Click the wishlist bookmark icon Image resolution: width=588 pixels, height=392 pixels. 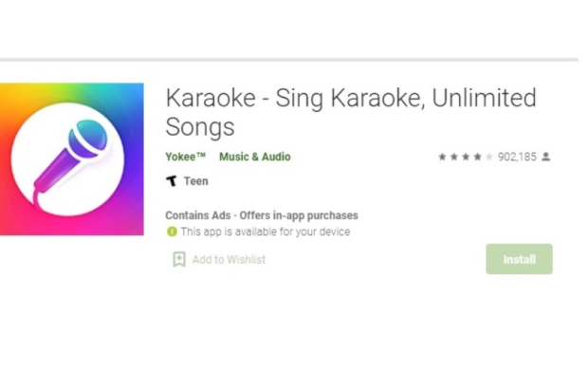(178, 259)
